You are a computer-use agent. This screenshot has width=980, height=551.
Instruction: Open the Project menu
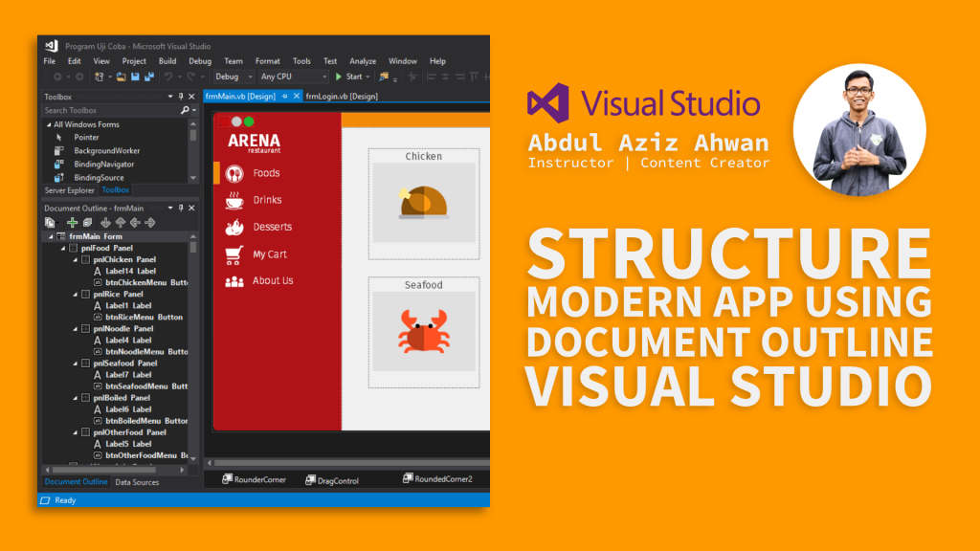(134, 61)
